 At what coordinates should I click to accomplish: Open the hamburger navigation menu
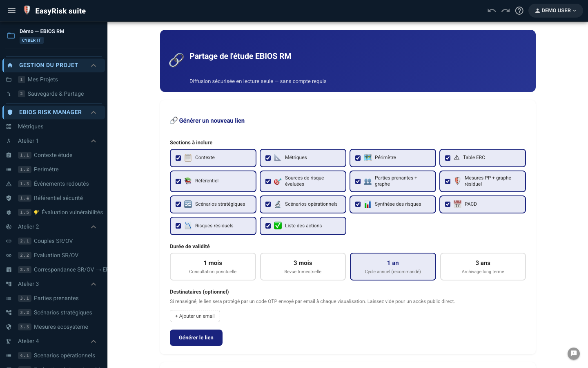[x=12, y=11]
